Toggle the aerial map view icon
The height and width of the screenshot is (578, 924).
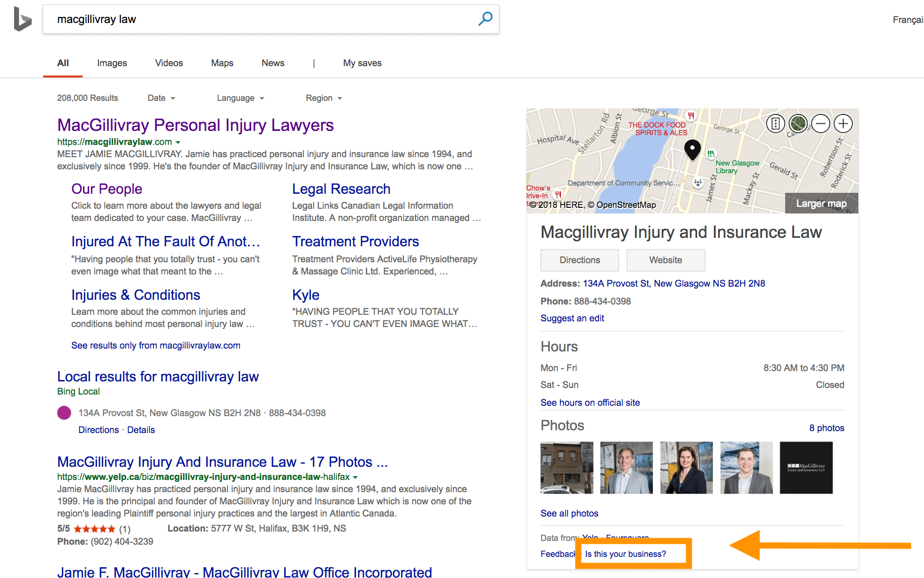798,124
